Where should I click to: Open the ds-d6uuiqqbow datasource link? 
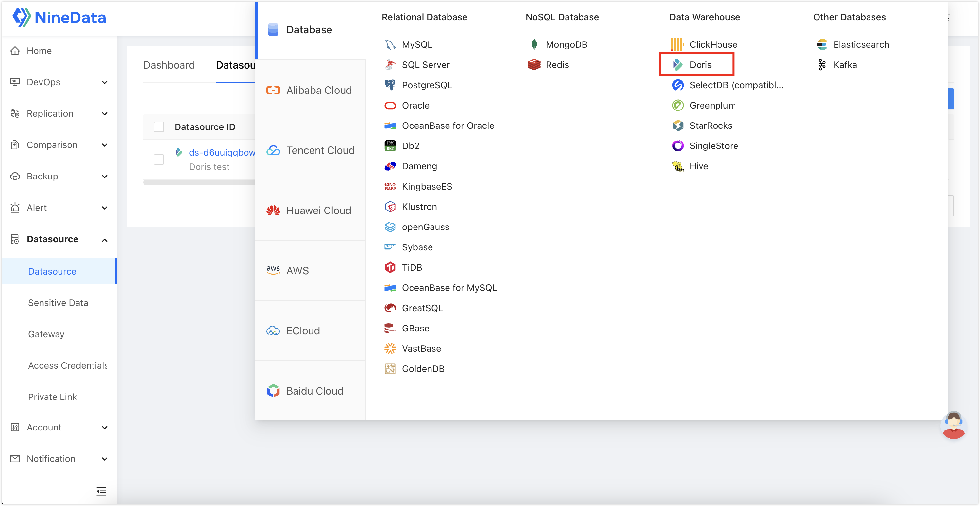222,152
